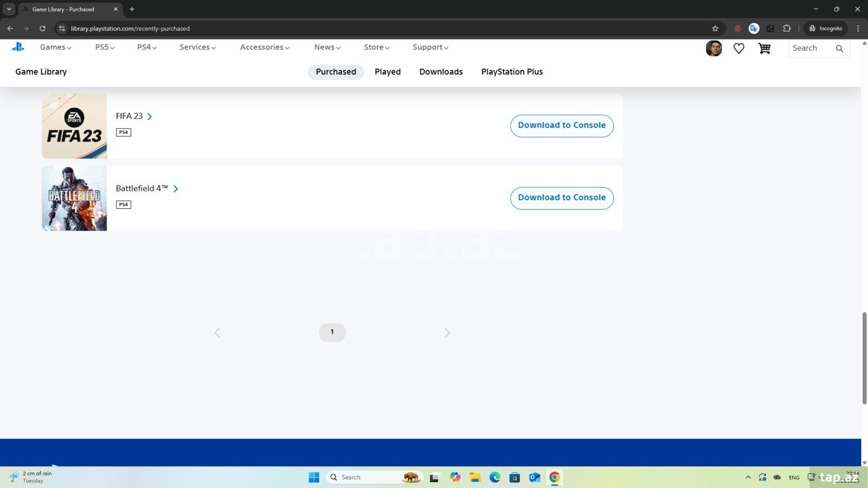Open the FIFA 23 title link

point(134,116)
